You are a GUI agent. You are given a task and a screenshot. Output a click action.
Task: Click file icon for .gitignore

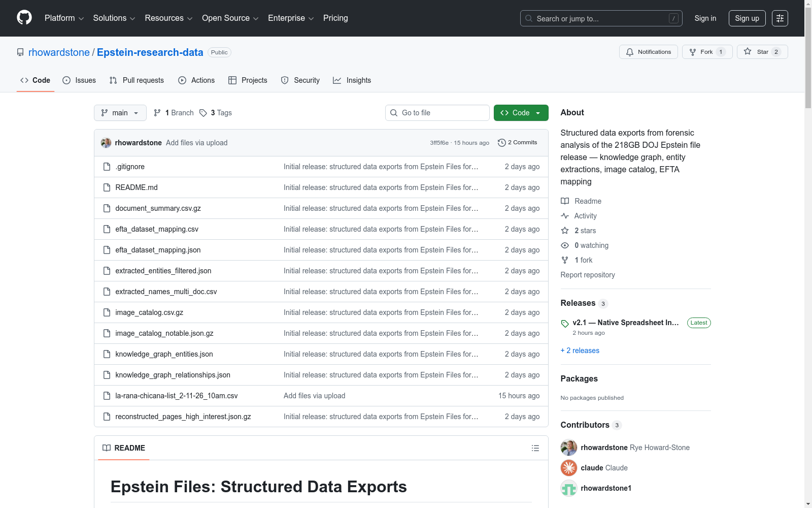107,167
